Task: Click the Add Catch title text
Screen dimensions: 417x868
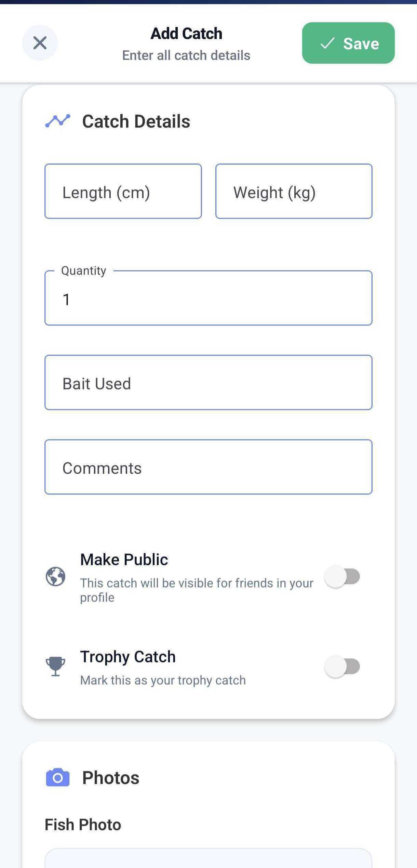Action: tap(186, 33)
